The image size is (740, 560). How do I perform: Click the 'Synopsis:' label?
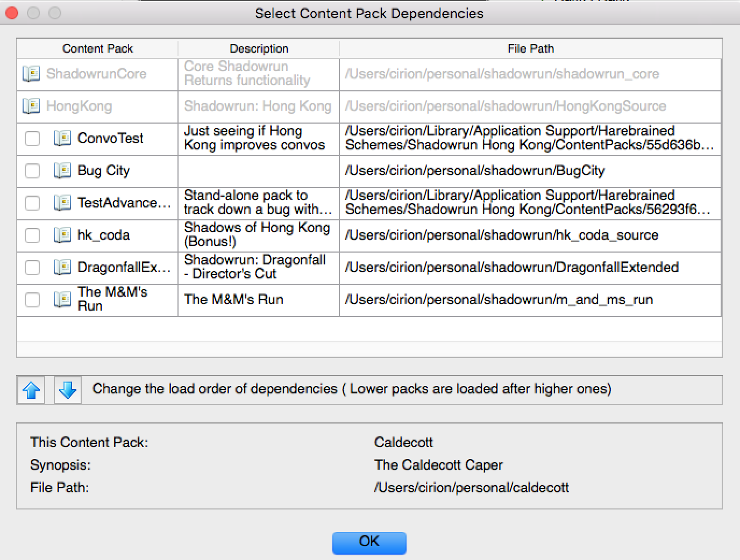coord(60,465)
